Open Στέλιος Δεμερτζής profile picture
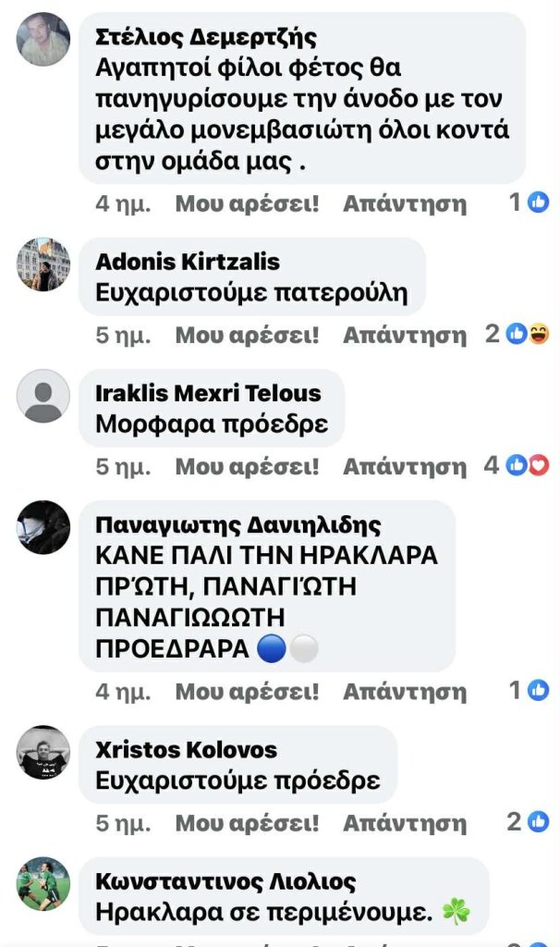 43,39
